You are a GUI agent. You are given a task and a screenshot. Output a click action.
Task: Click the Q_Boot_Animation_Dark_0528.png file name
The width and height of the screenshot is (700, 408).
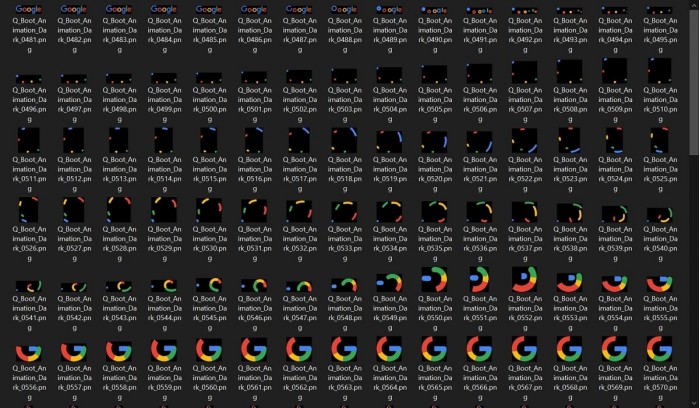[119, 244]
